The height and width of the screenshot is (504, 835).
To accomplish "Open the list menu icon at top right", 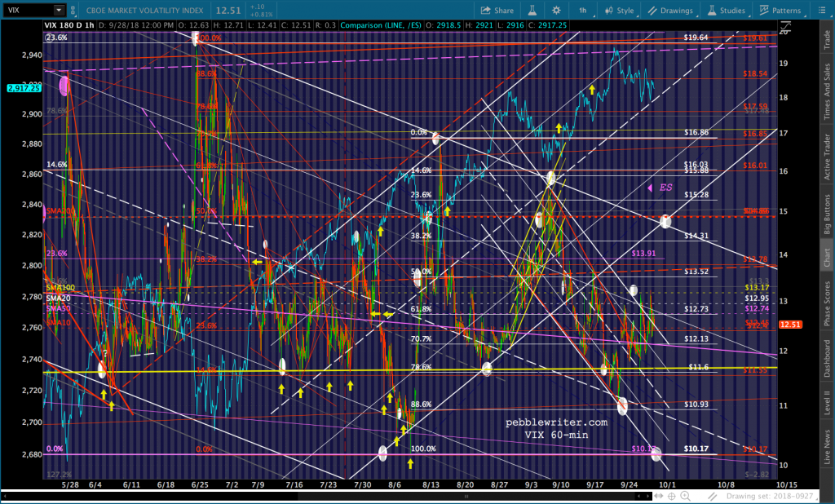I will [x=822, y=10].
